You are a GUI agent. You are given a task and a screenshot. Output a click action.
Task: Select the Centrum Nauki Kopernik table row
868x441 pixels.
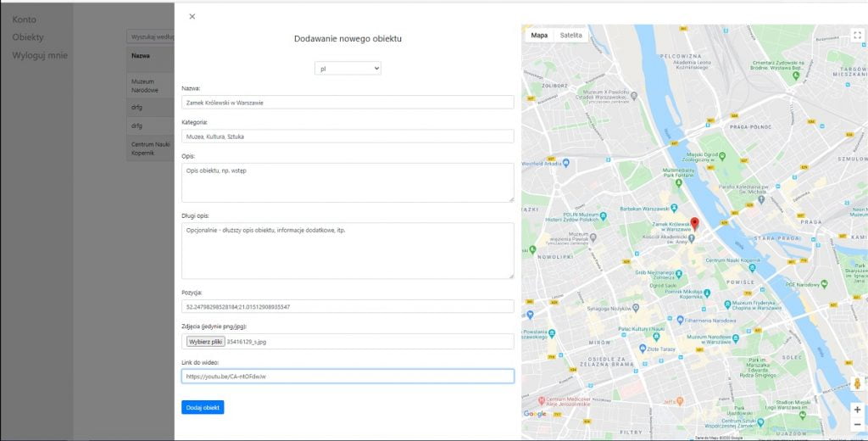point(151,148)
